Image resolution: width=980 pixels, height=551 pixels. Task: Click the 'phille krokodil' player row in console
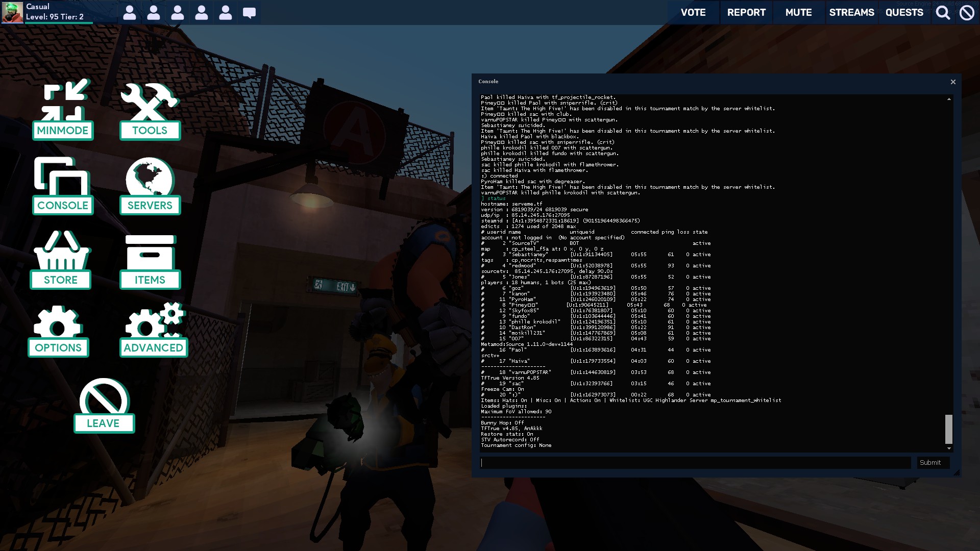pos(596,322)
